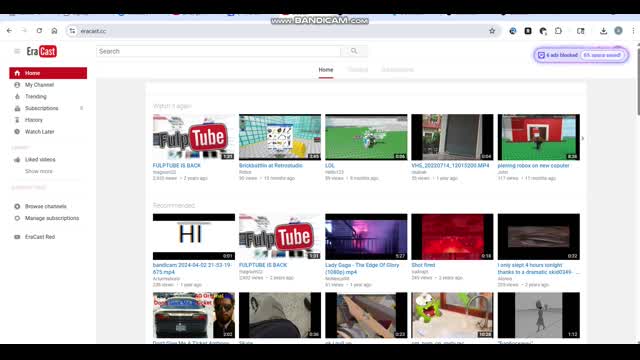Play the Lady Gaga video thumbnail
The height and width of the screenshot is (360, 640).
[366, 237]
